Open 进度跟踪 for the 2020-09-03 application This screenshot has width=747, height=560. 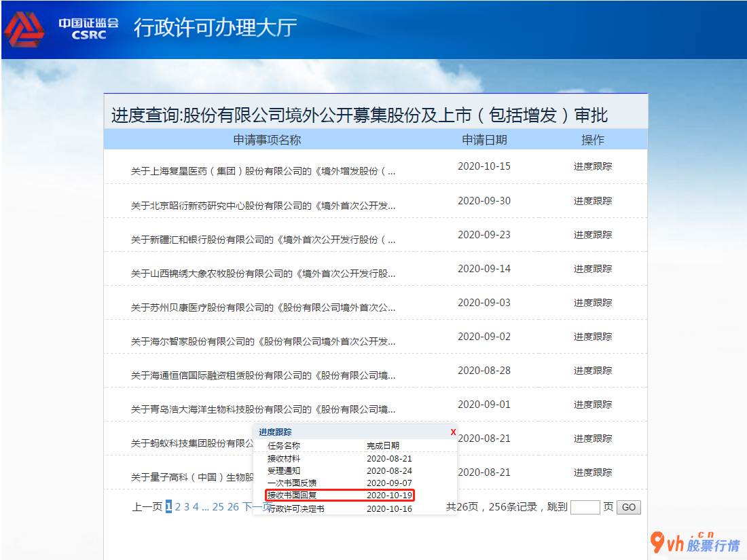[x=593, y=303]
